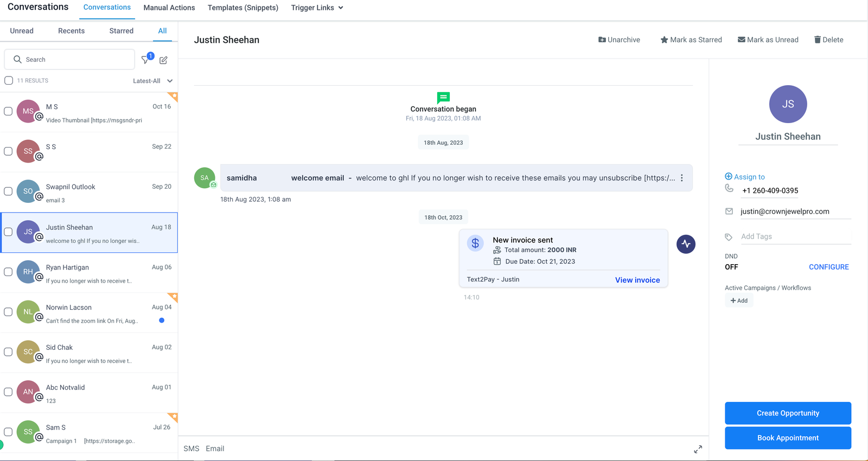
Task: Click the three-dot menu on welcome email
Action: [682, 178]
